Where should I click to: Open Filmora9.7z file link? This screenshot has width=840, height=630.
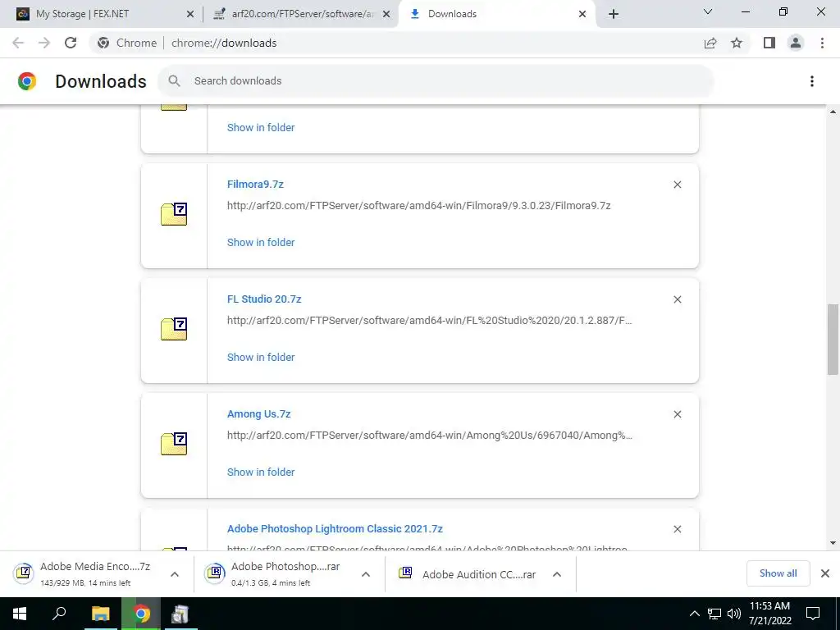255,185
